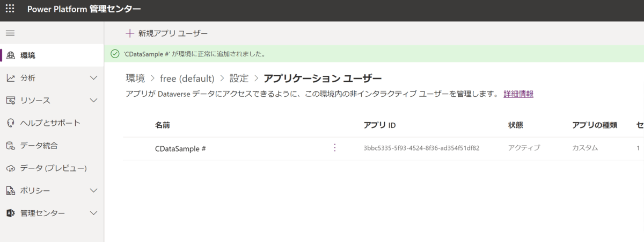Click app ID 3bbc5335-5f93-4524-8f36-ad354f51df82
The width and height of the screenshot is (644, 242).
(x=421, y=148)
